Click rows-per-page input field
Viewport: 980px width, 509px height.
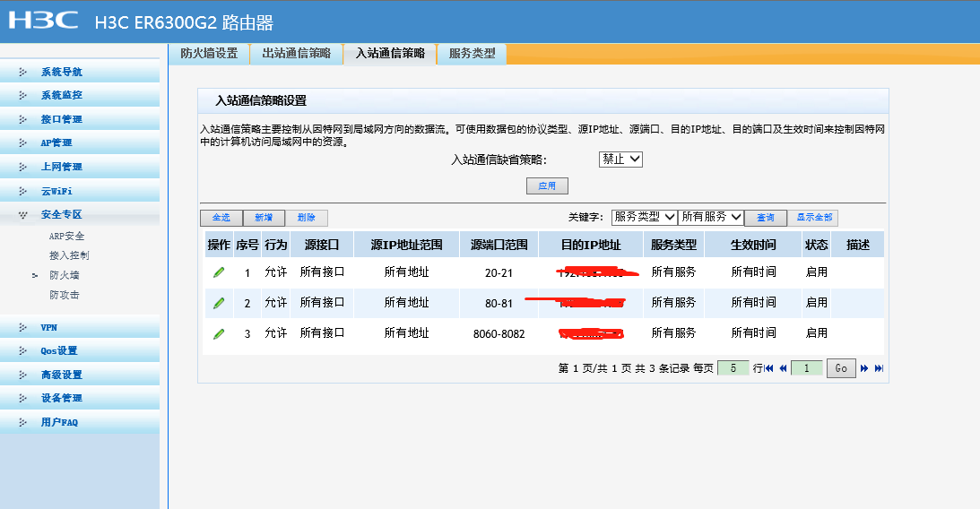[733, 368]
